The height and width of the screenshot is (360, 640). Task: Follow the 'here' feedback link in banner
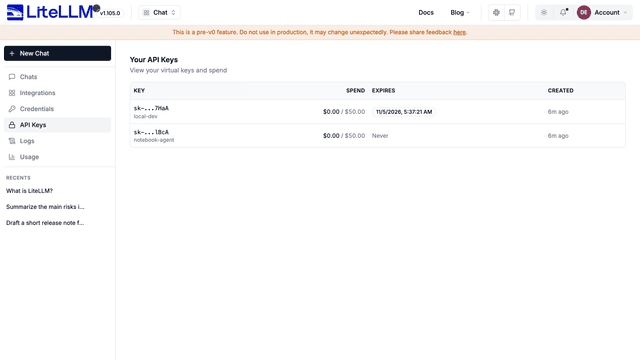[459, 32]
